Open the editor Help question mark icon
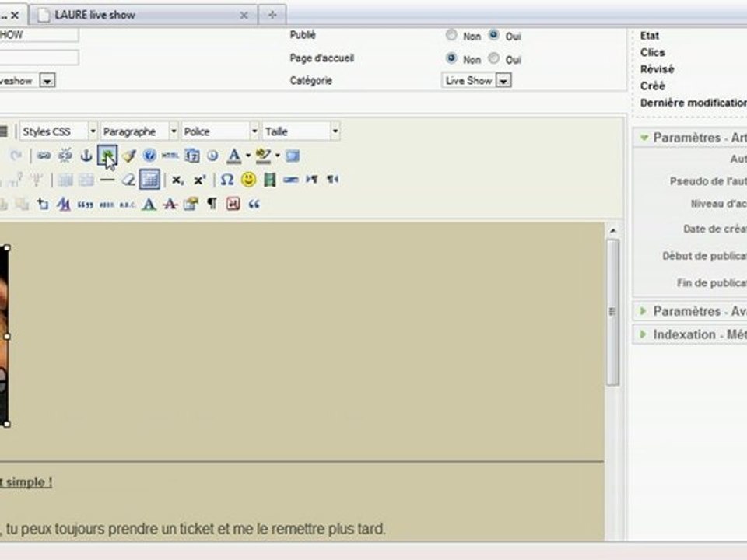 (149, 156)
